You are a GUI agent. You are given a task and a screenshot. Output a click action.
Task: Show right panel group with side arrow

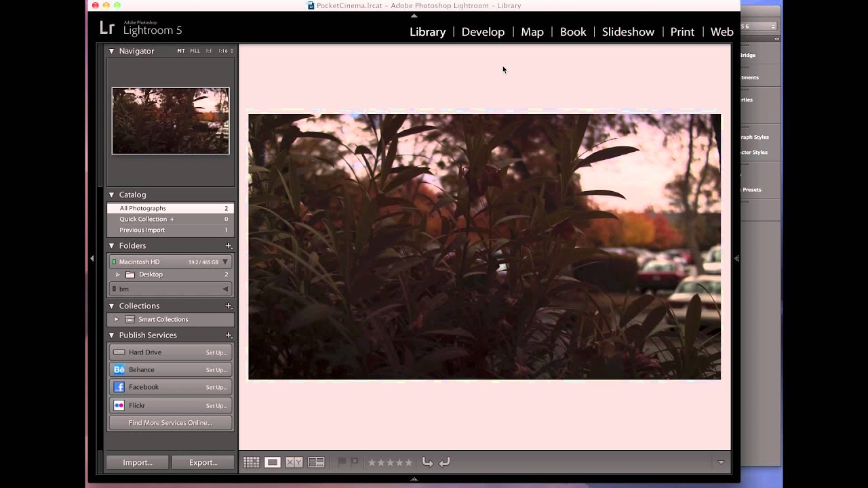(736, 258)
